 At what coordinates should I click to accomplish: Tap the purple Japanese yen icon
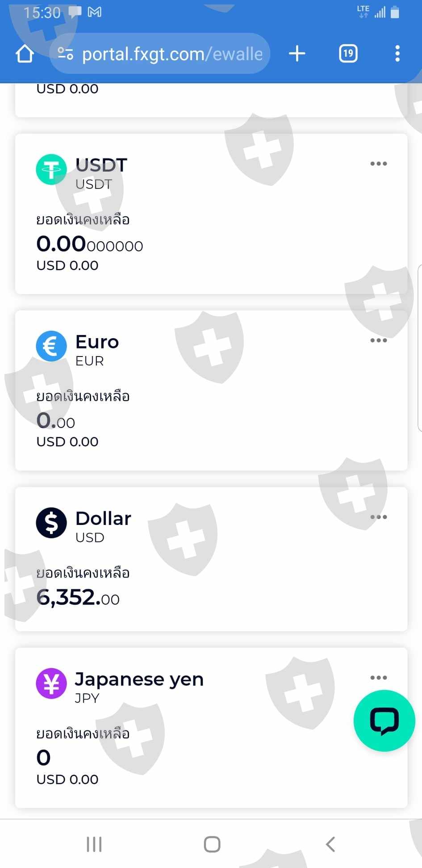[x=51, y=683]
